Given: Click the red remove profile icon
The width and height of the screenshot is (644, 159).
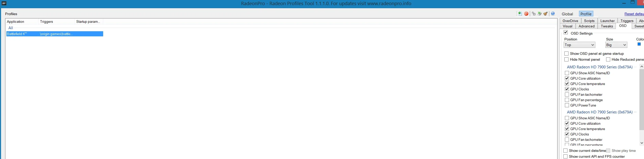Looking at the screenshot, I should (x=526, y=14).
